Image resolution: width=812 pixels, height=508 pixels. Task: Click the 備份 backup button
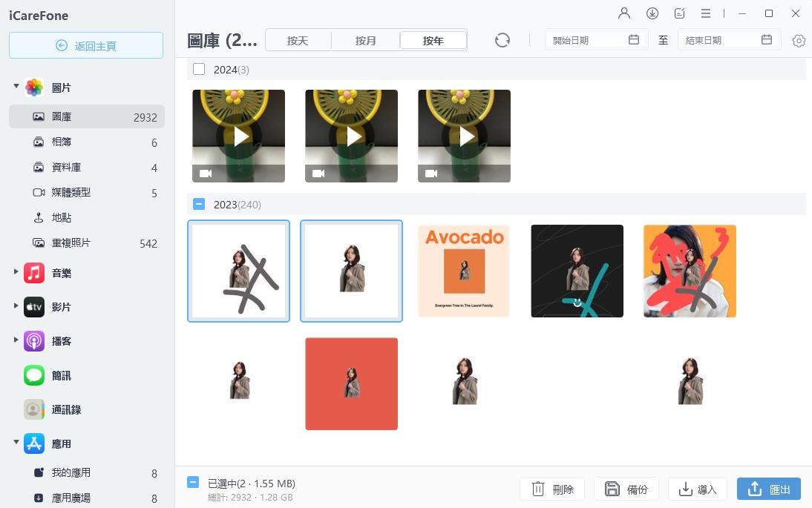coord(626,489)
